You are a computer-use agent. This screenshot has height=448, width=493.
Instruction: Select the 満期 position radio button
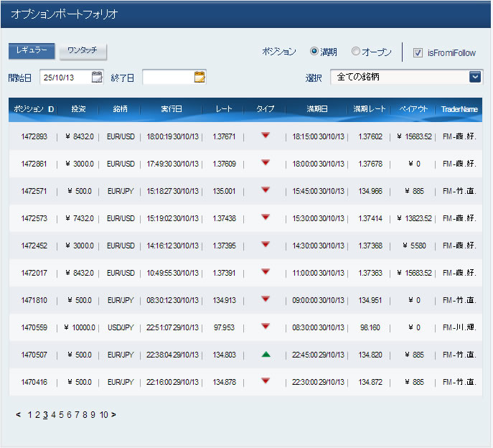314,51
